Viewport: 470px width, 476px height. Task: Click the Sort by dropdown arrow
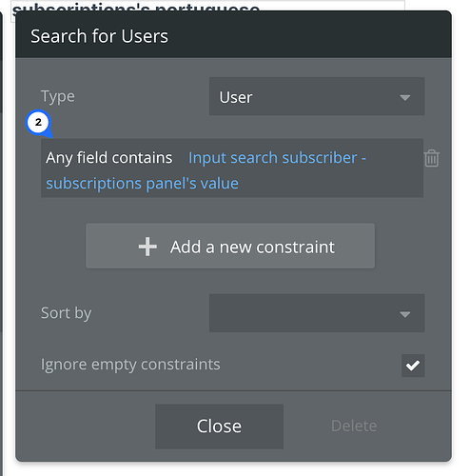coord(405,314)
